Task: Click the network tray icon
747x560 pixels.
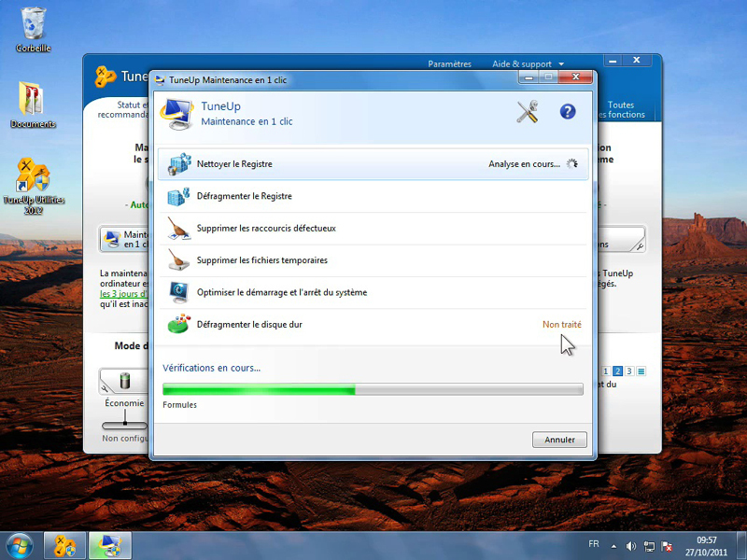Action: (649, 547)
